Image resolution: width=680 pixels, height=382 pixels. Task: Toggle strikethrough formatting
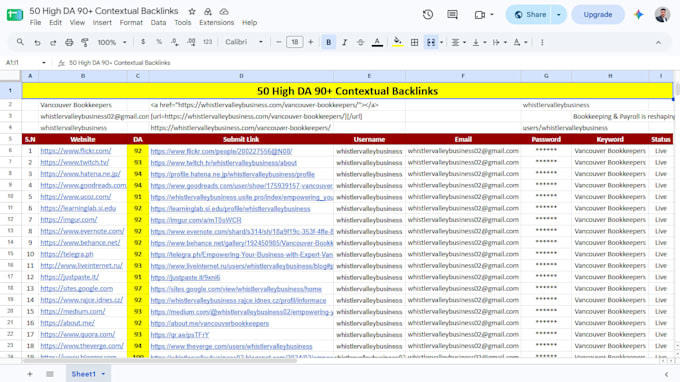coord(360,42)
